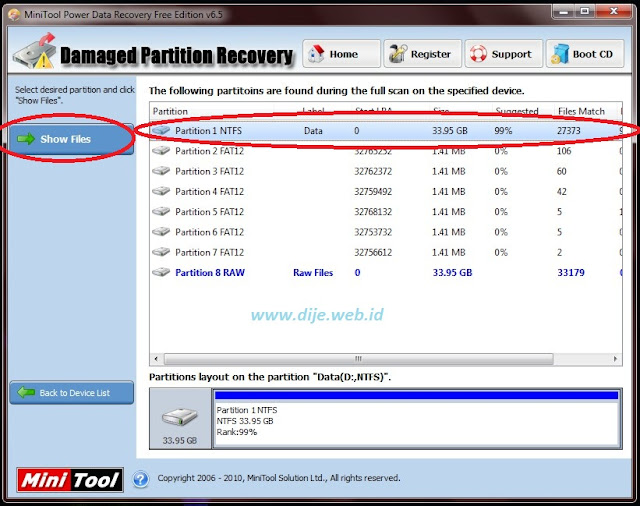Click the 99% suggested value
Image resolution: width=640 pixels, height=506 pixels.
tap(503, 131)
